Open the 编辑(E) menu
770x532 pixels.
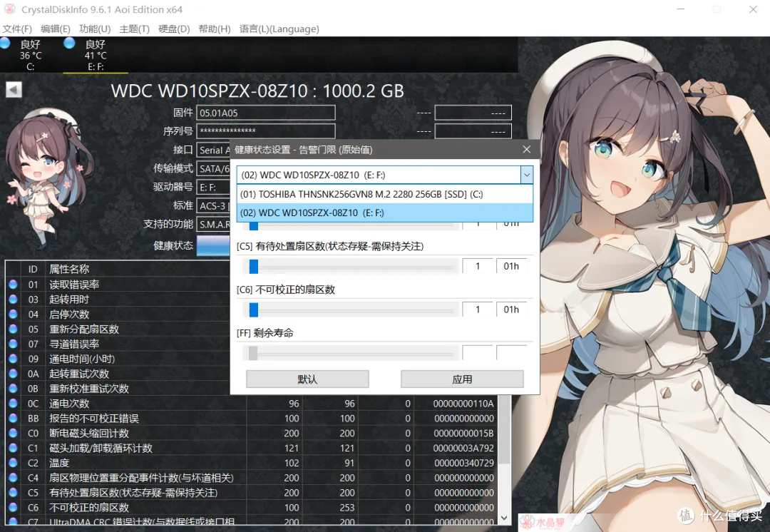[x=56, y=29]
